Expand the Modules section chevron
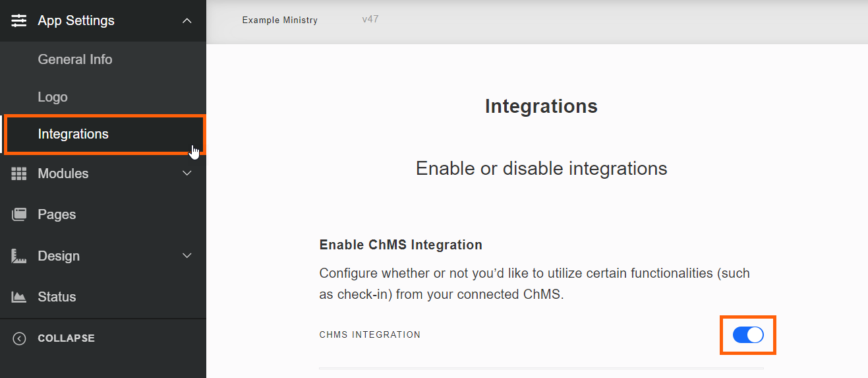 click(187, 173)
